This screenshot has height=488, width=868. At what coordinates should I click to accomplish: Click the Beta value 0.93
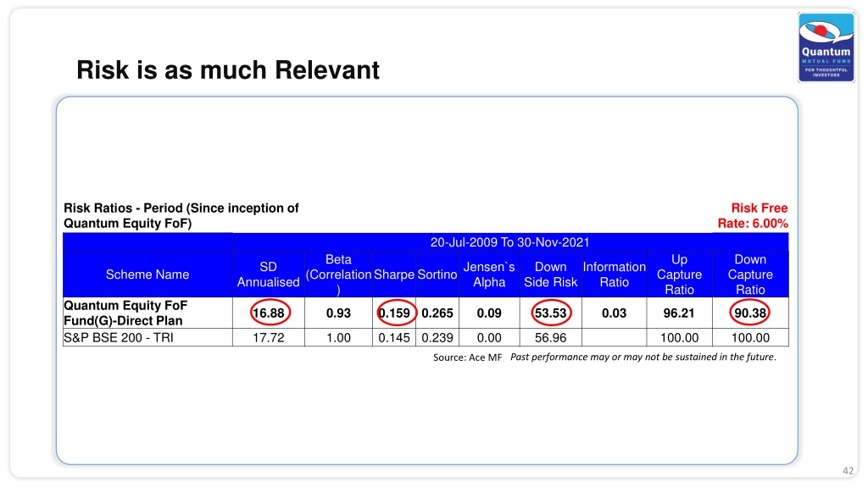click(x=338, y=313)
